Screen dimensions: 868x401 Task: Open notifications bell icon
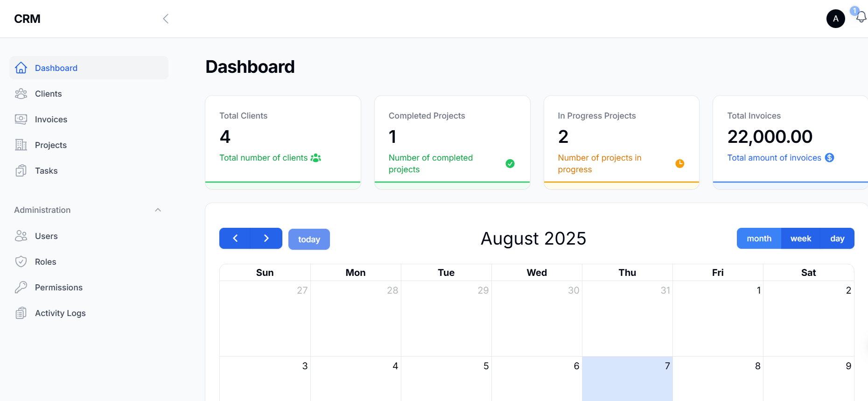(x=861, y=18)
